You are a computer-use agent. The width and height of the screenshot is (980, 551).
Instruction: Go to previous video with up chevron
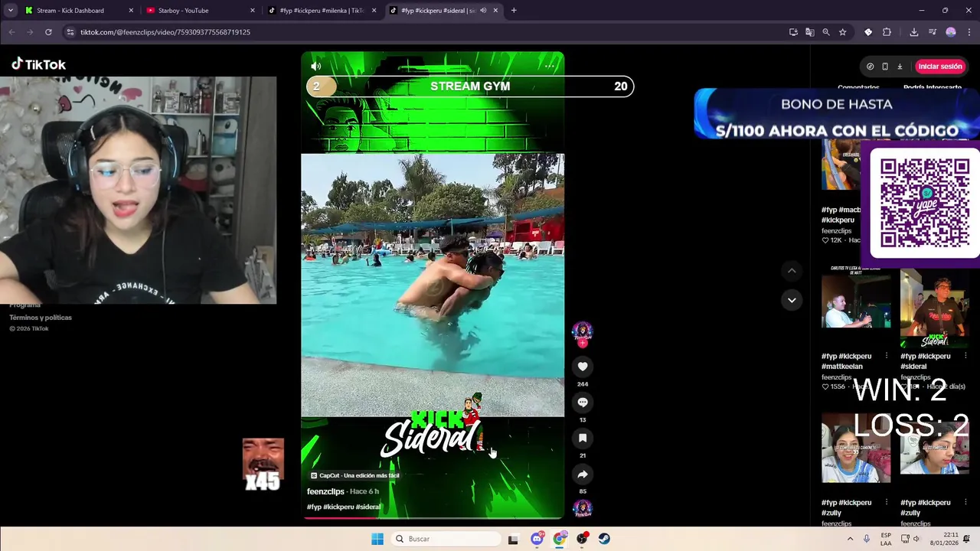tap(792, 271)
